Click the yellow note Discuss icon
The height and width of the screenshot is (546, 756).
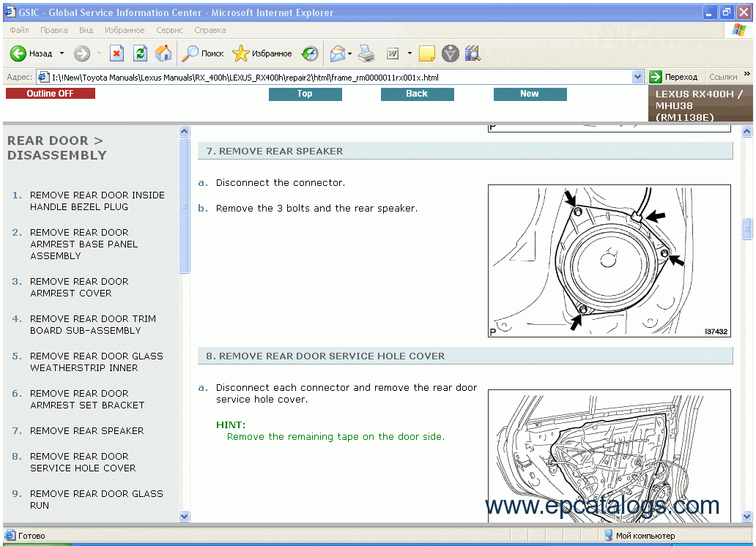tap(426, 53)
